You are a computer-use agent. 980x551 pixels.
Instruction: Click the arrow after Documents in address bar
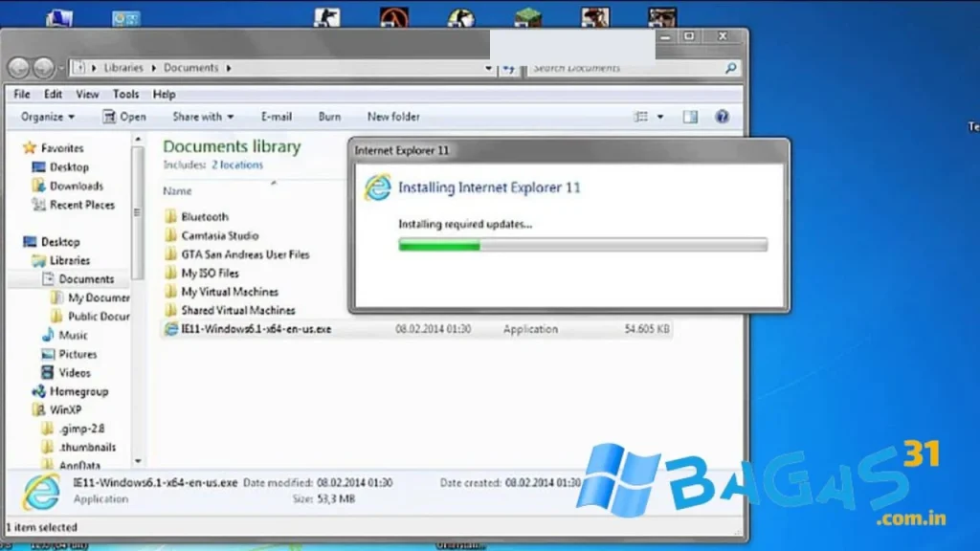[229, 68]
